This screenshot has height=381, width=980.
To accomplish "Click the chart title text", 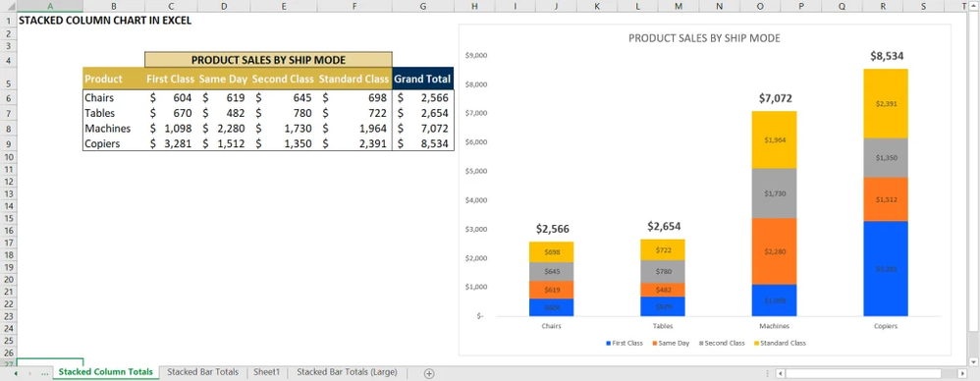I will click(704, 38).
